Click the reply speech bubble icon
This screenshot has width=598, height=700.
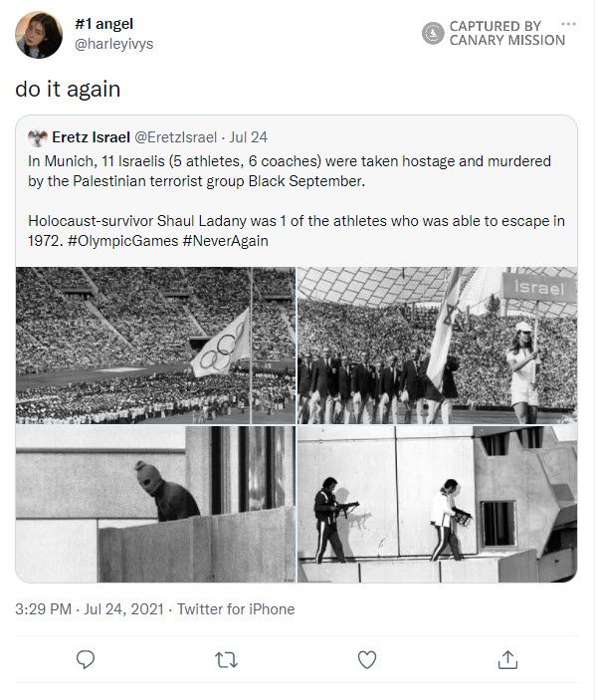click(x=86, y=659)
